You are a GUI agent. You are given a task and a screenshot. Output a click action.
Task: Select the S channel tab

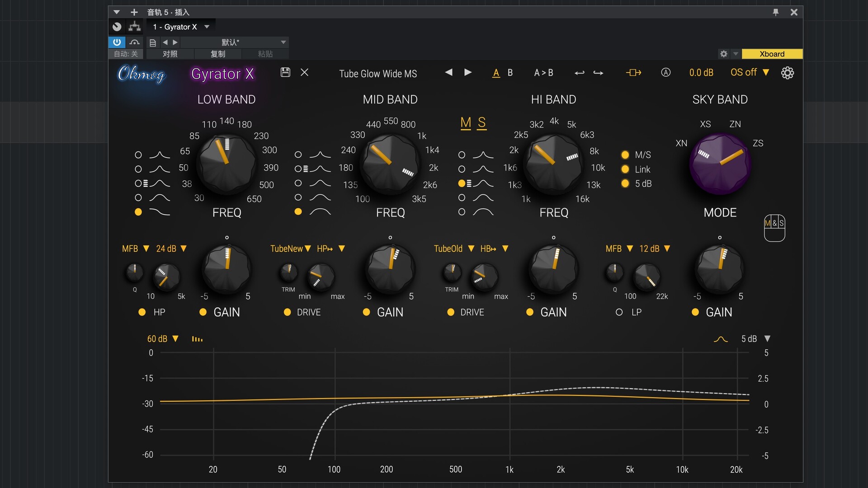[x=481, y=123]
